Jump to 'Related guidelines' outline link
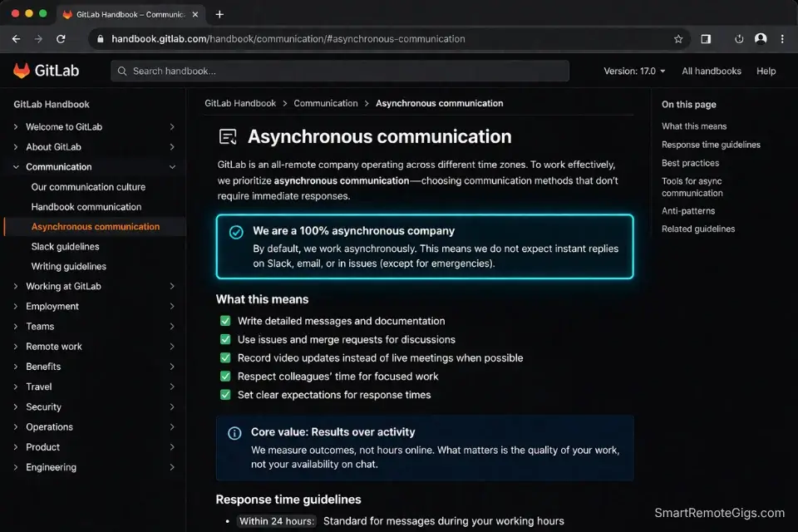The width and height of the screenshot is (798, 532). point(697,229)
